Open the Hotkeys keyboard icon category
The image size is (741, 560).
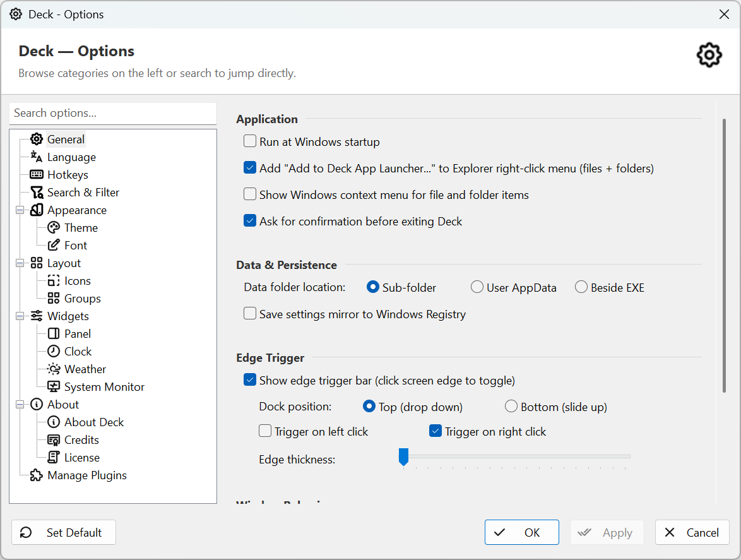point(37,175)
